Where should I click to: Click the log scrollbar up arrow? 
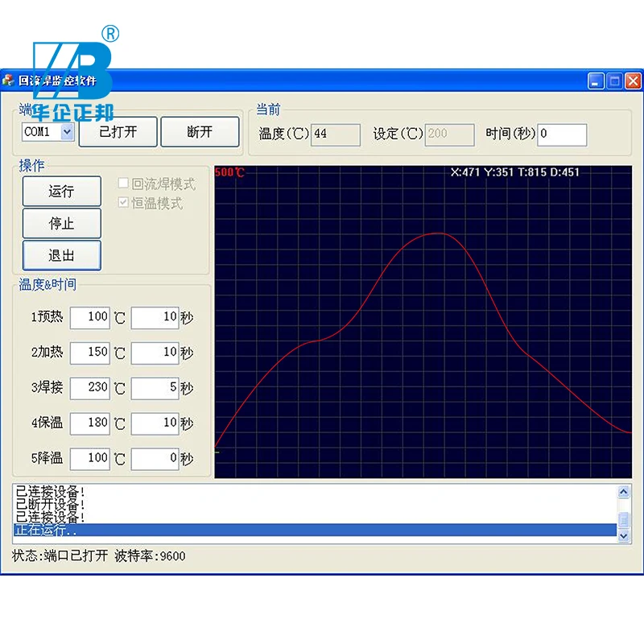[x=623, y=492]
